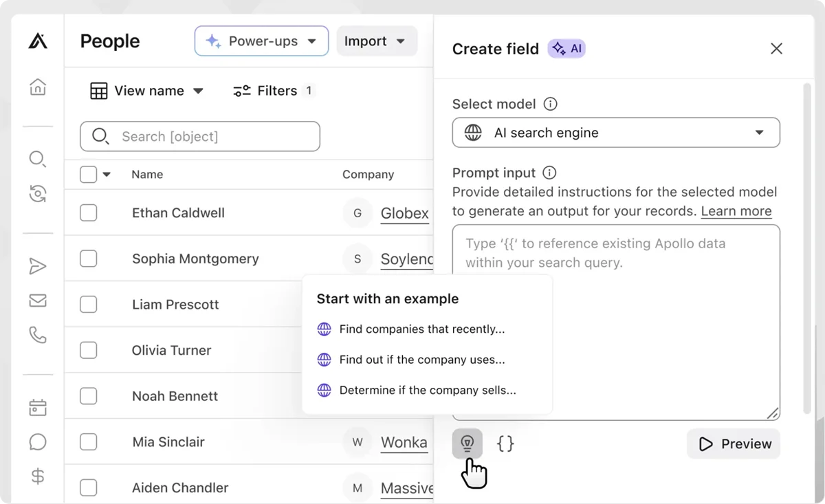Click the Preview button
Screen dimensions: 825x504
734,444
